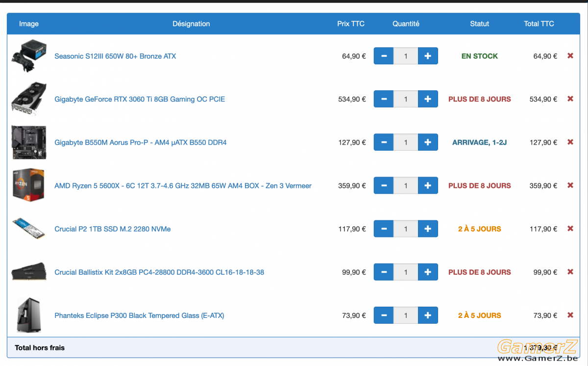Decrease quantity of Phanteks Eclipse P300
588x366 pixels.
click(384, 315)
